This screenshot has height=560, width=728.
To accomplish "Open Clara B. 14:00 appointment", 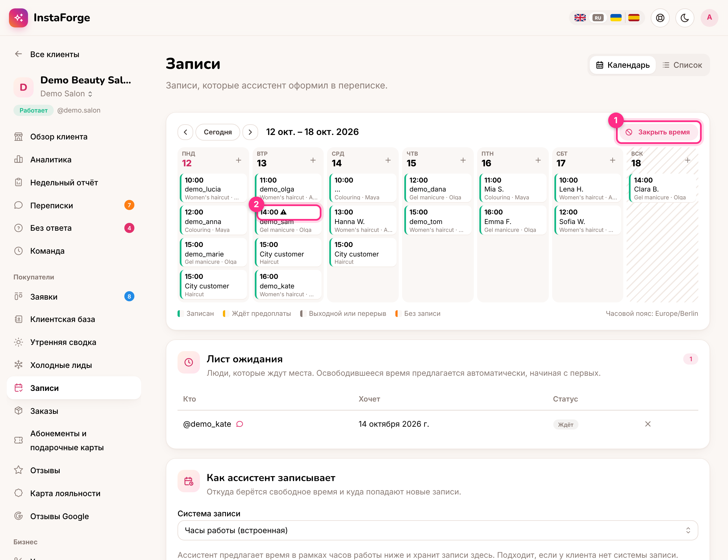I will 663,188.
